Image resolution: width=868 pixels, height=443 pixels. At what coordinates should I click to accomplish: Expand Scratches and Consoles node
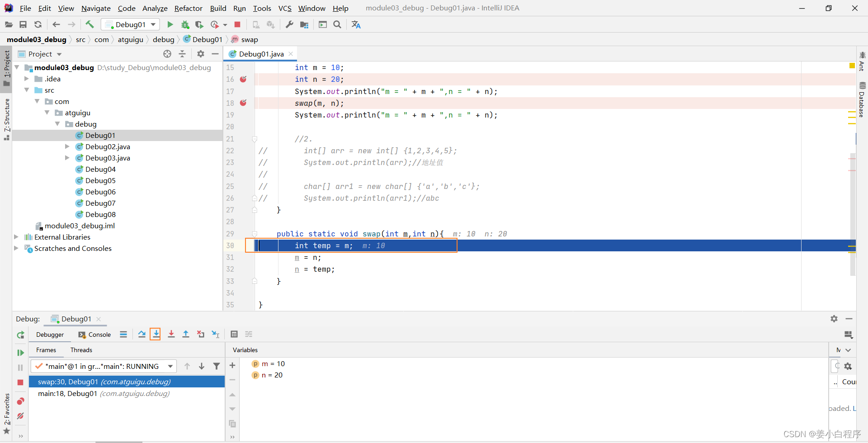pos(16,248)
